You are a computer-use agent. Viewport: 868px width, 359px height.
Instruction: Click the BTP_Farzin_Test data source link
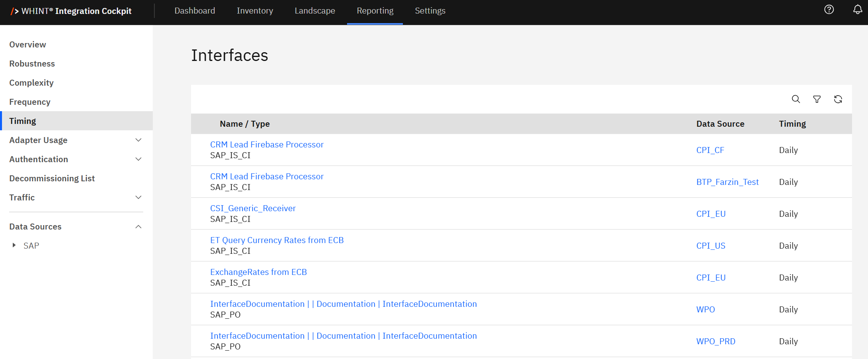coord(727,182)
